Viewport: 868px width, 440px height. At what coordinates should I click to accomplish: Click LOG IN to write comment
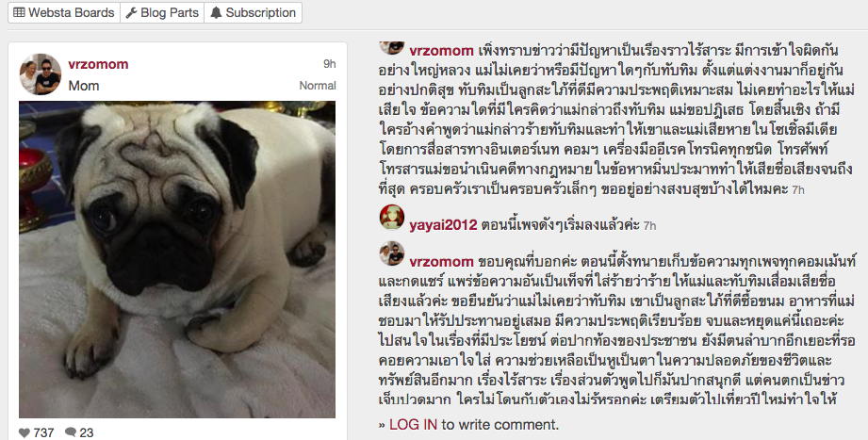(x=413, y=425)
